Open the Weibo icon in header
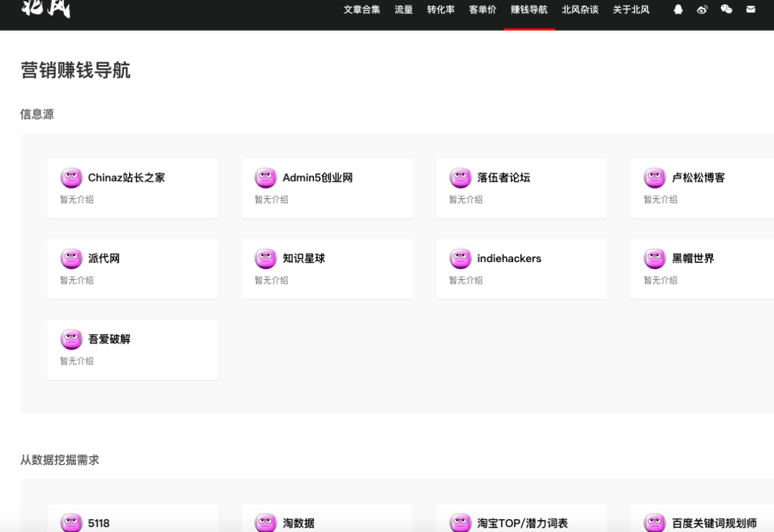 pyautogui.click(x=702, y=9)
